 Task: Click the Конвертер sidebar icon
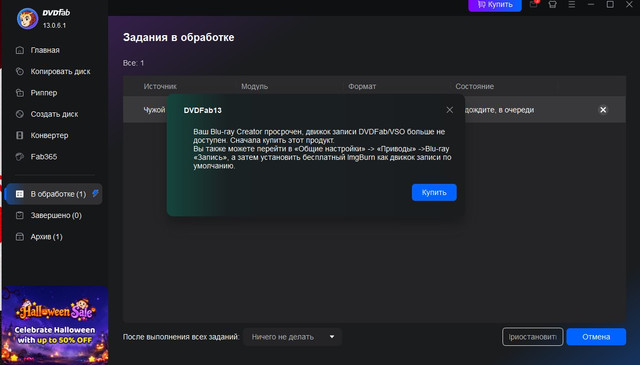20,135
